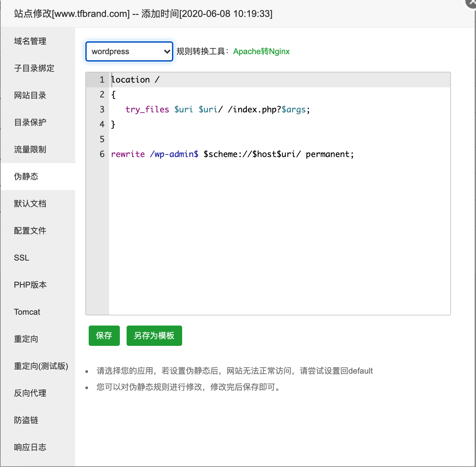Viewport: 476px width, 467px height.
Task: Expand the wordpress rewrite template dropdown
Action: (129, 51)
